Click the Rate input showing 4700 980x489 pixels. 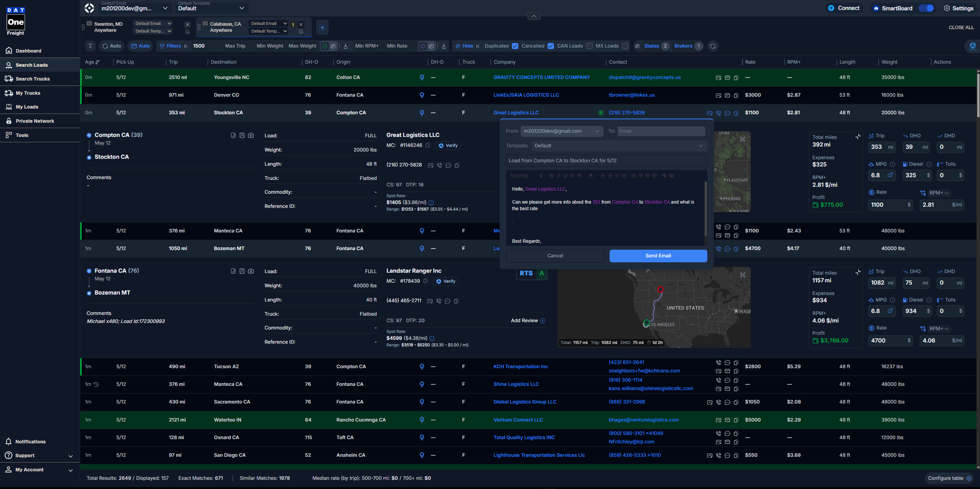890,341
